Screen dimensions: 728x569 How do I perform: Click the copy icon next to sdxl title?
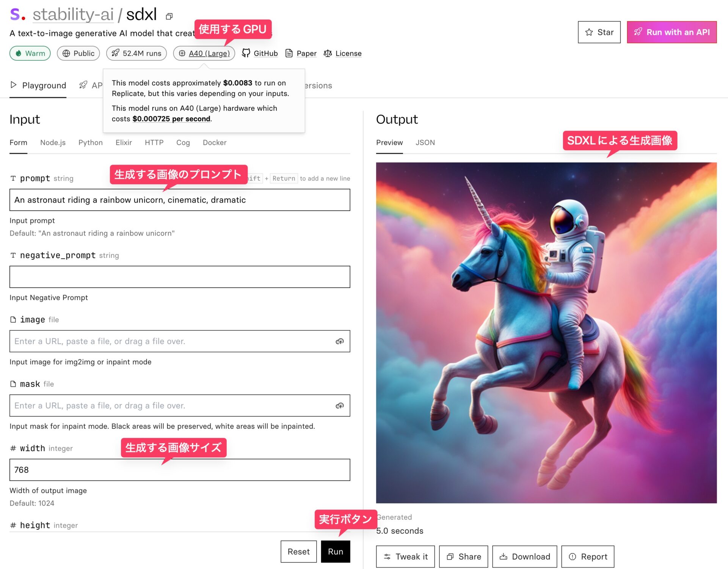[x=169, y=16]
